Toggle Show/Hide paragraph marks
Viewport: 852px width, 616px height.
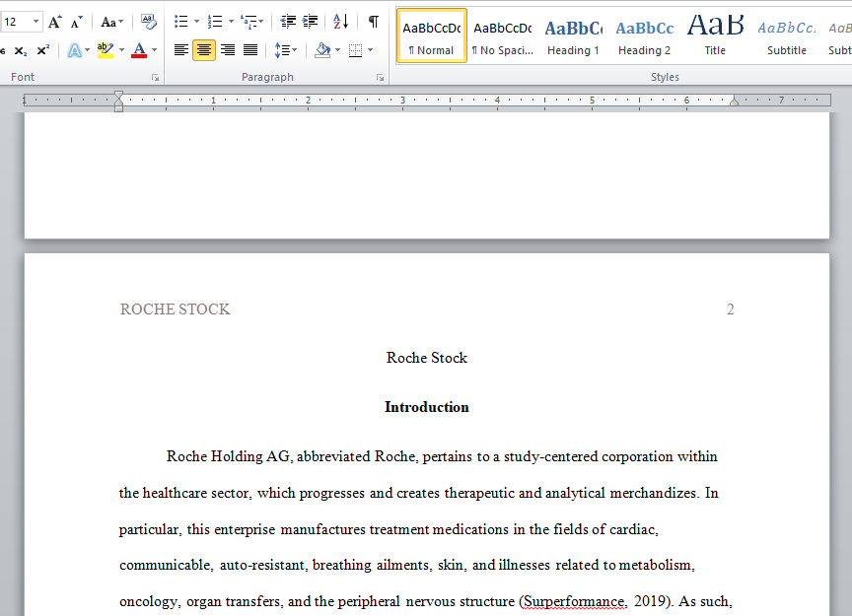374,22
